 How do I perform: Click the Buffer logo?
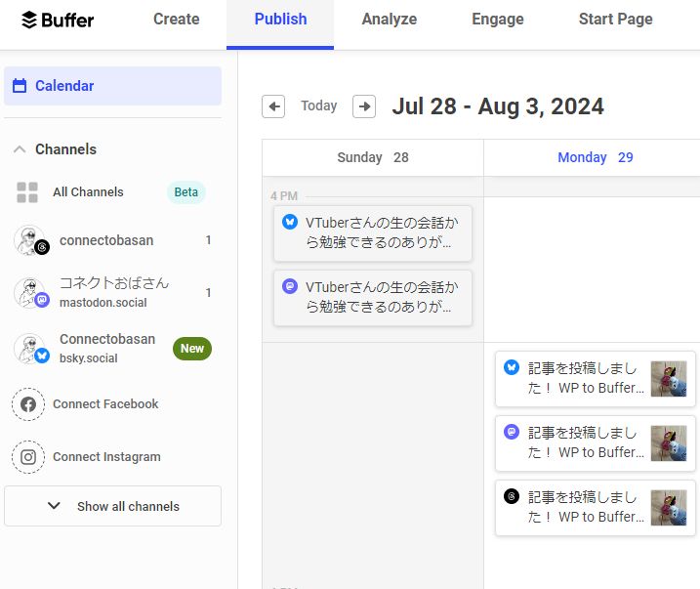(58, 20)
